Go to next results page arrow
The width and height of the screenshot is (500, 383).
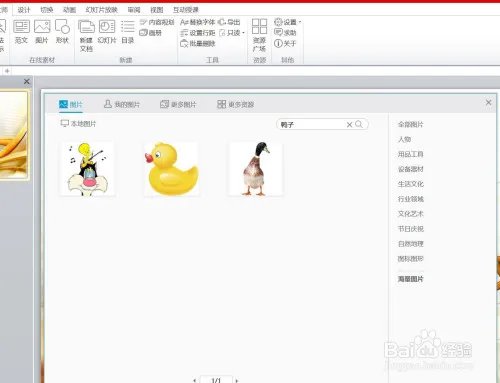point(237,380)
